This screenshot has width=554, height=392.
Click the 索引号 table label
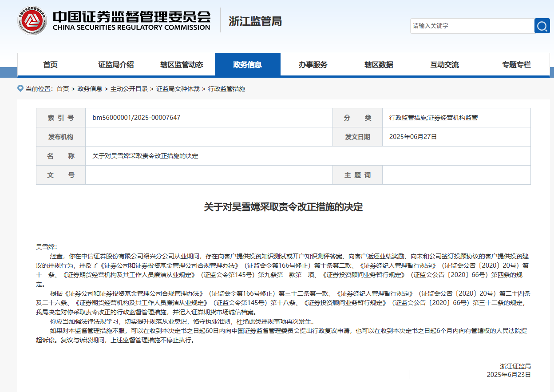61,118
